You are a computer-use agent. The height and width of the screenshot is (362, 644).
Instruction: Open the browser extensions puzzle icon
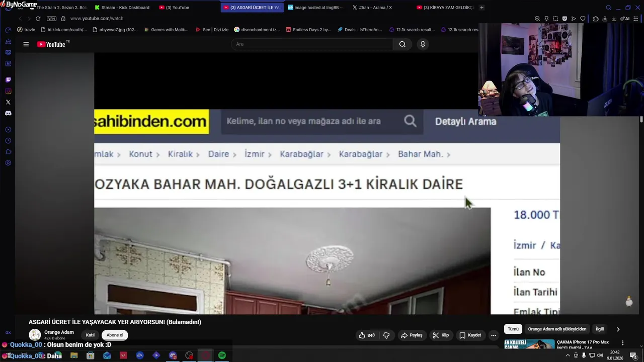(596, 19)
